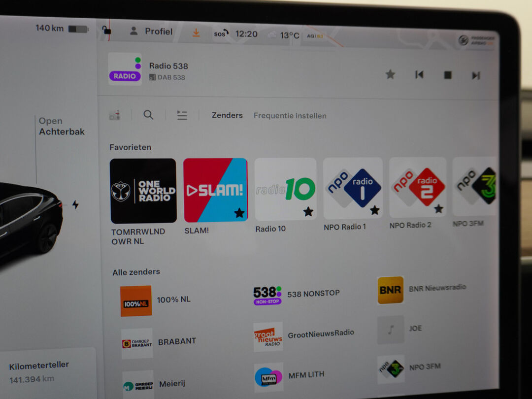The image size is (532, 399).
Task: Tune to BNR Nieuwsradio in list
Action: (x=422, y=289)
